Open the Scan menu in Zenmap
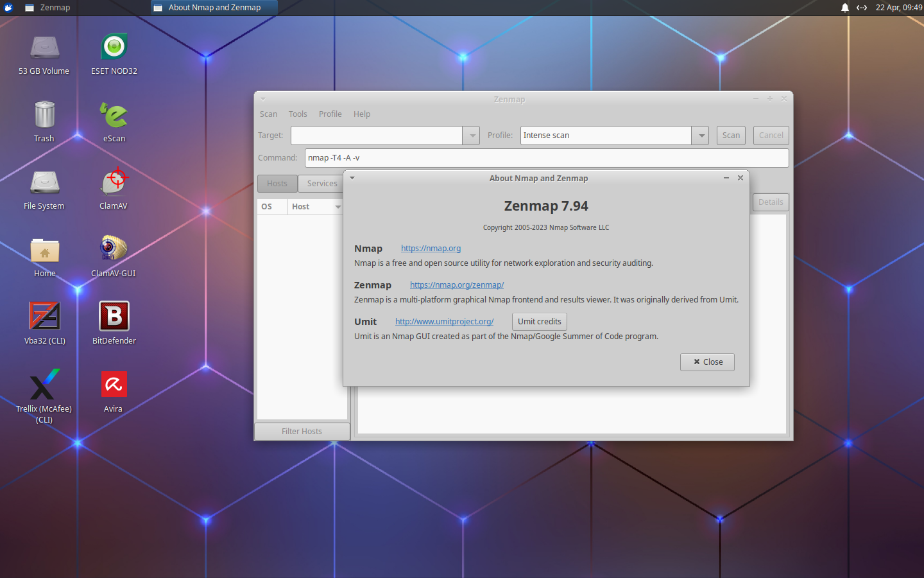The image size is (924, 578). [268, 114]
